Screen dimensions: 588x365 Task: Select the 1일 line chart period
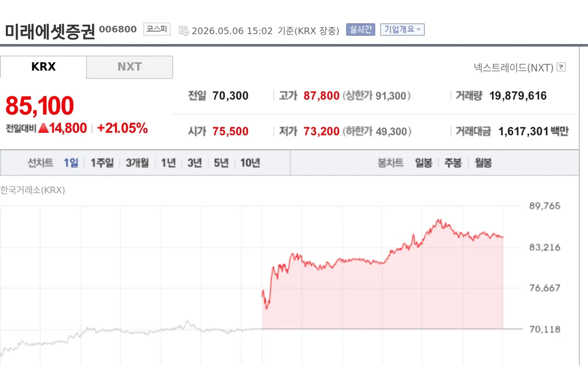click(x=71, y=163)
